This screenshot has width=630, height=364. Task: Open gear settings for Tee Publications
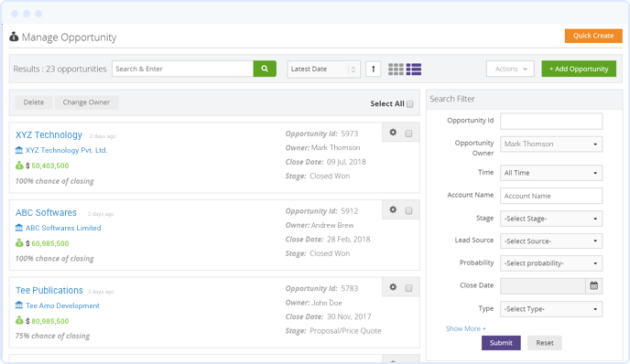[393, 287]
